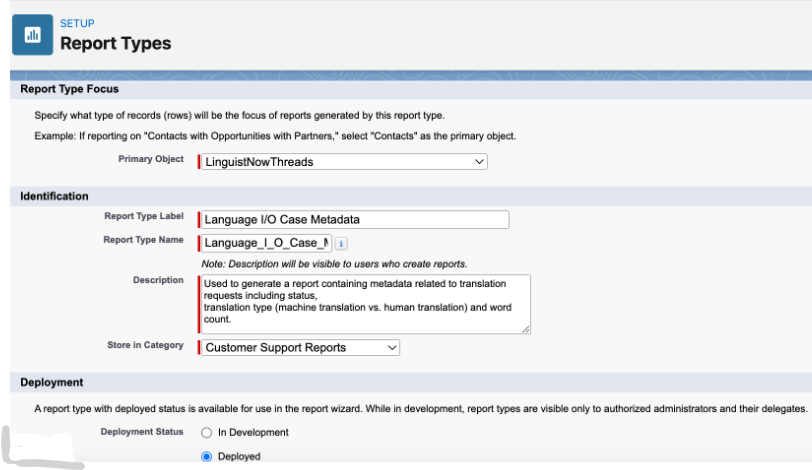Click the chevron arrow on LinguistNowThreads selector
812x470 pixels.
[x=479, y=161]
